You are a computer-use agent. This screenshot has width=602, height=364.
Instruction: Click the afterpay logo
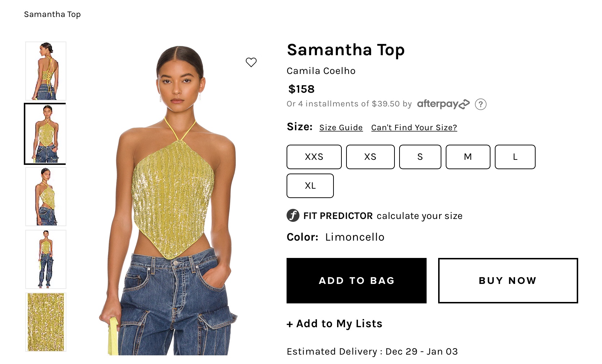click(x=443, y=104)
